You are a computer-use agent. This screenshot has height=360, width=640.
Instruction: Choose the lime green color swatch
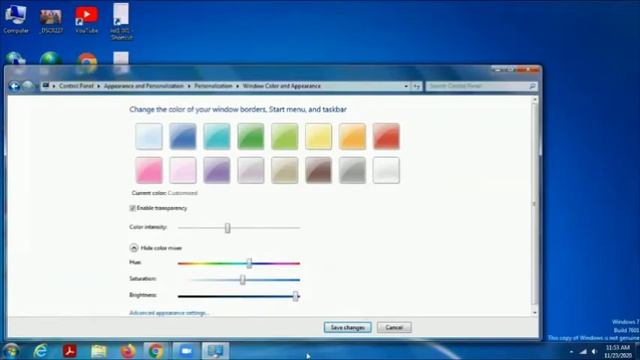click(284, 136)
